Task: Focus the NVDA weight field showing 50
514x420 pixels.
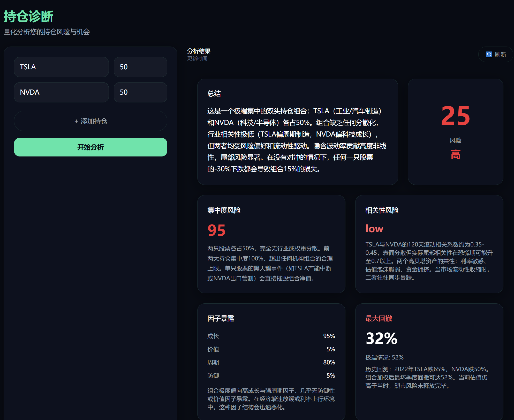Action: click(140, 92)
